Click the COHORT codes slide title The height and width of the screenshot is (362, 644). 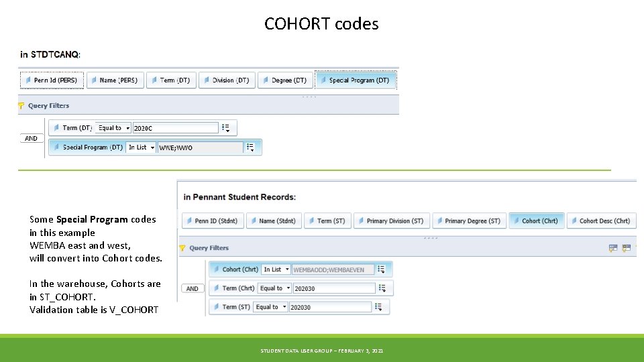coord(321,24)
